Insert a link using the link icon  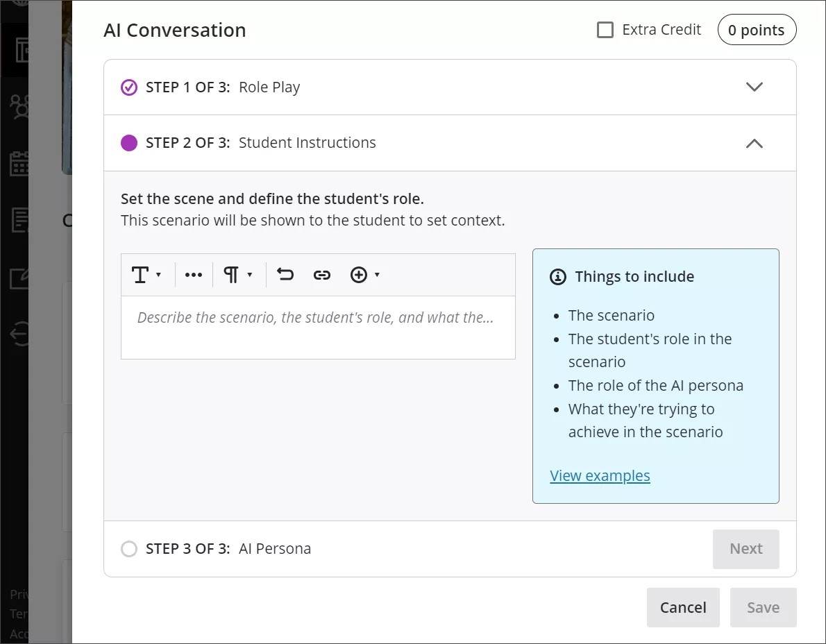[x=322, y=274]
